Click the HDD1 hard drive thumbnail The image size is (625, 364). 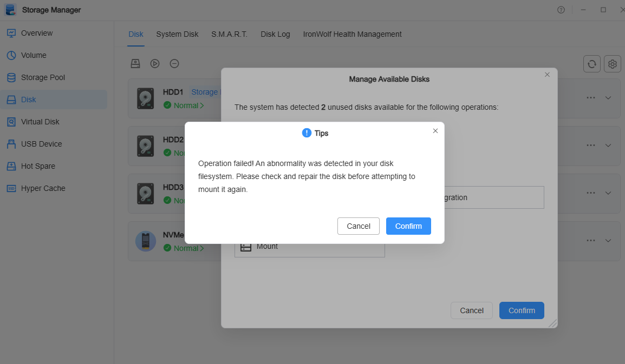coord(146,99)
